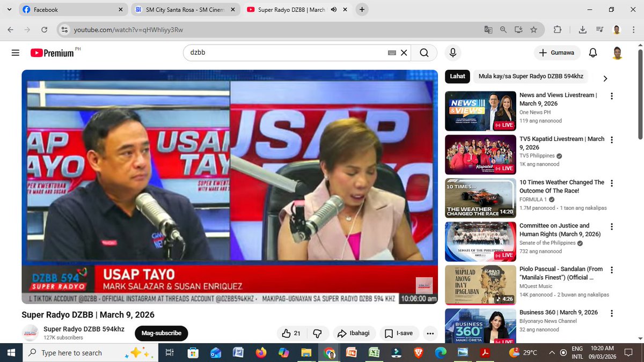Viewport: 644px width, 362px height.
Task: Open the tab search dropdown arrow
Action: (x=9, y=9)
